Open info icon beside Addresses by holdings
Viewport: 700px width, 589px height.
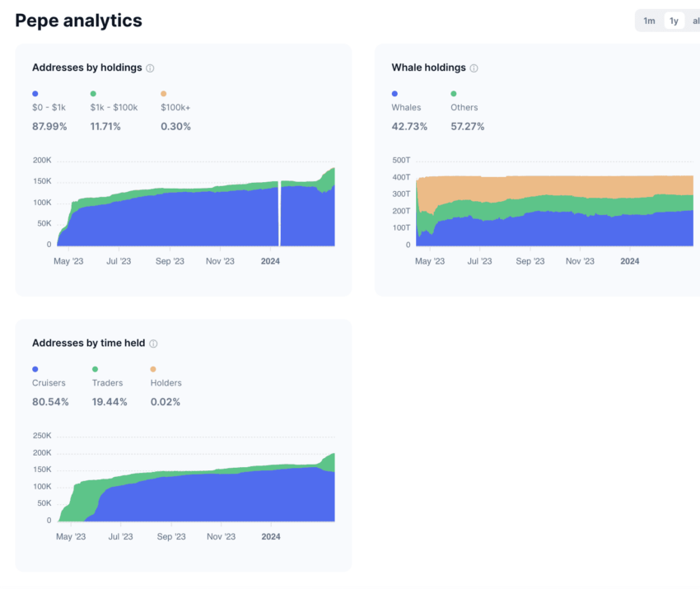(150, 68)
